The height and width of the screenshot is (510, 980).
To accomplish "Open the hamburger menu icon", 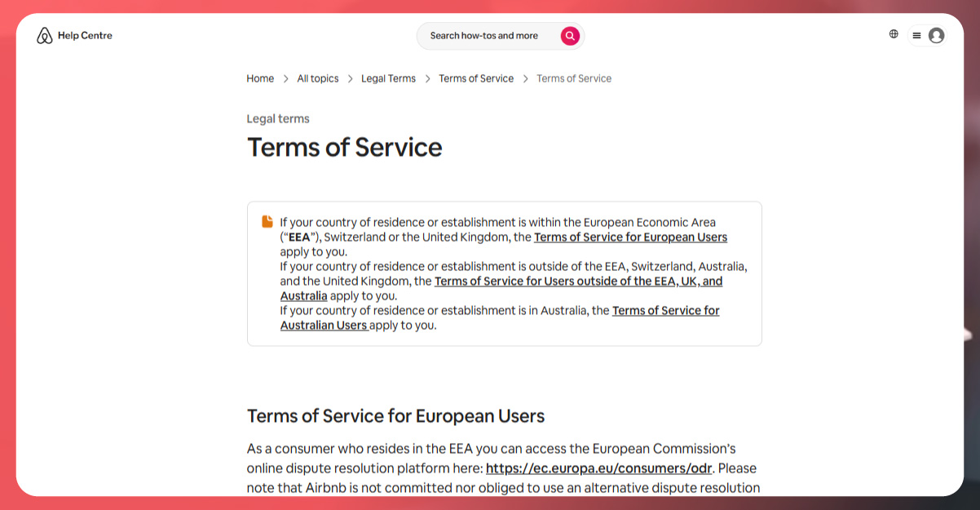I will click(x=916, y=36).
